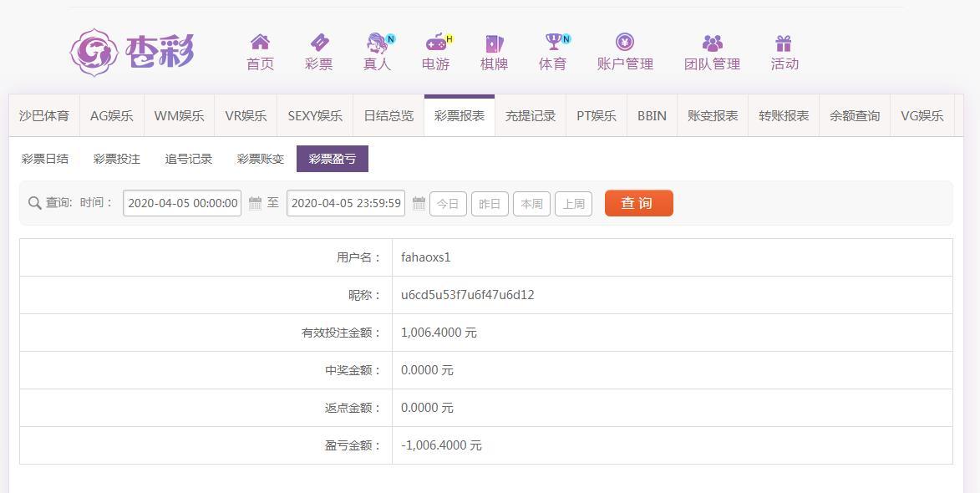Viewport: 980px width, 493px height.
Task: Open 团队管理 people icon
Action: tap(712, 43)
